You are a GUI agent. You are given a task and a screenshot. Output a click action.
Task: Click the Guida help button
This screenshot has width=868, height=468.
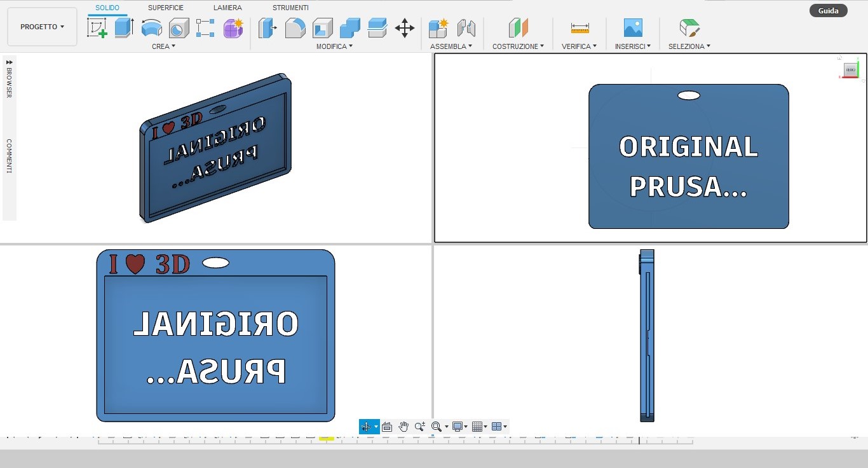pos(829,11)
